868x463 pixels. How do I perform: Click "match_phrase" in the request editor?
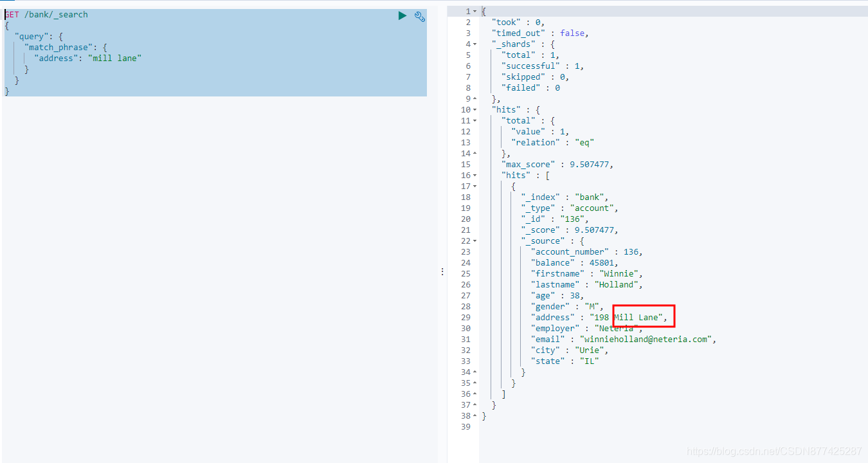pyautogui.click(x=59, y=48)
